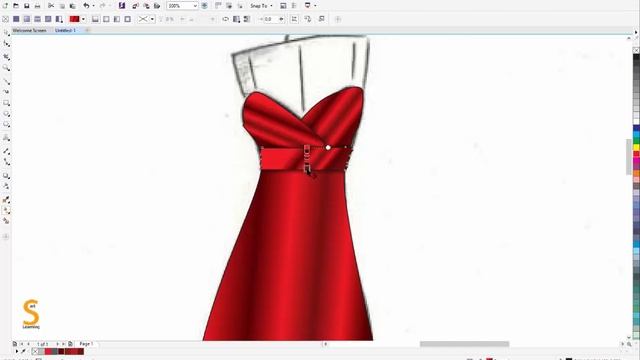Viewport: 640px width, 360px height.
Task: Open the Snap To dropdown
Action: [261, 6]
